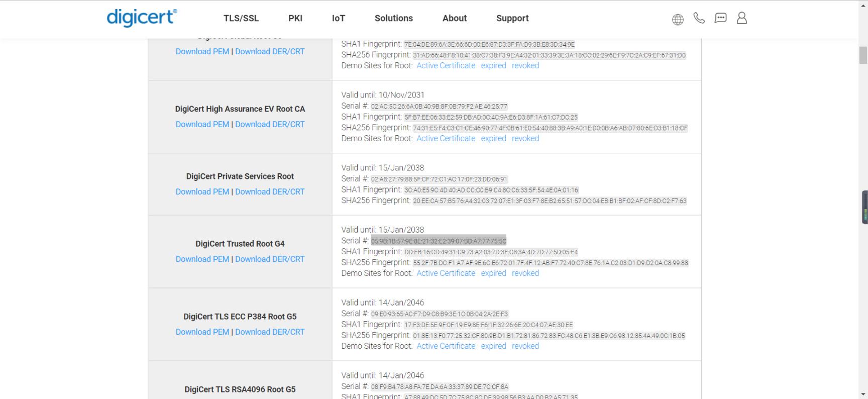Open Active Certificate demo for Trusted Root G4
868x399 pixels.
(x=446, y=273)
